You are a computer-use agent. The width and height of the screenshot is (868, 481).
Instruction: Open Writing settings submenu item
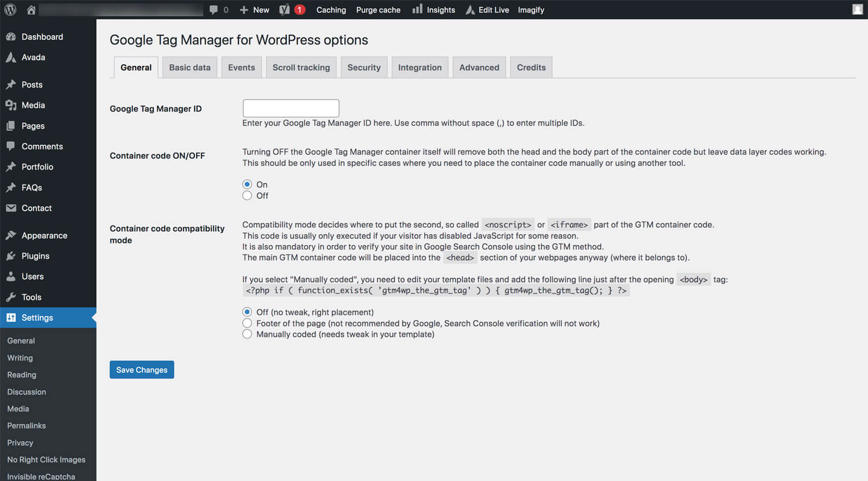click(x=20, y=358)
